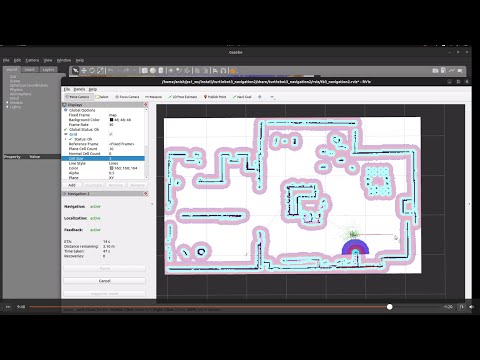Open the Gazebo Window menu
This screenshot has width=480, height=360.
pyautogui.click(x=64, y=60)
